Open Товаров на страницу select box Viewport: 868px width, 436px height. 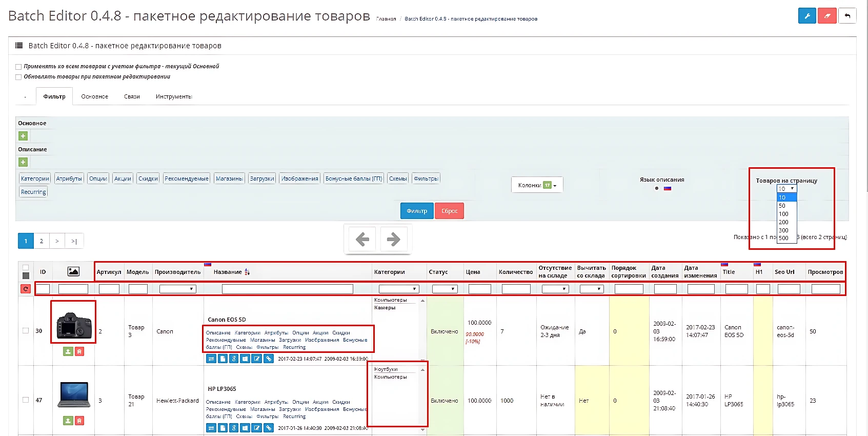[786, 189]
